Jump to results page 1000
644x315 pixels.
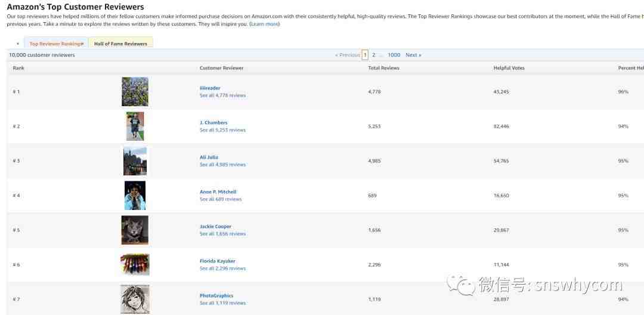pos(394,55)
